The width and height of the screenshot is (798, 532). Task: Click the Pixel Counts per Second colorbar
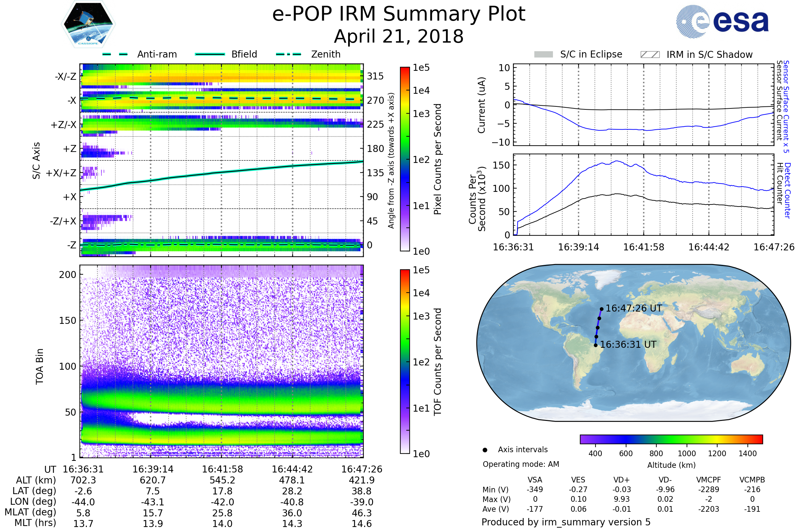405,159
